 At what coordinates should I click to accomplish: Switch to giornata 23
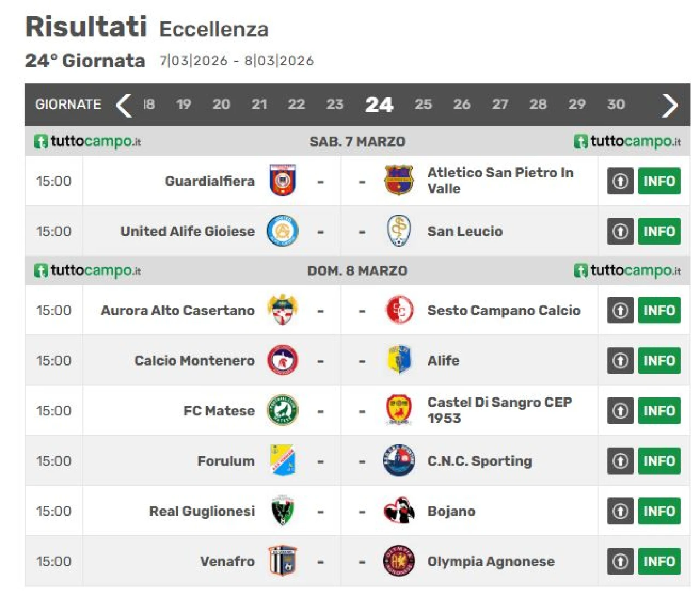click(x=335, y=105)
